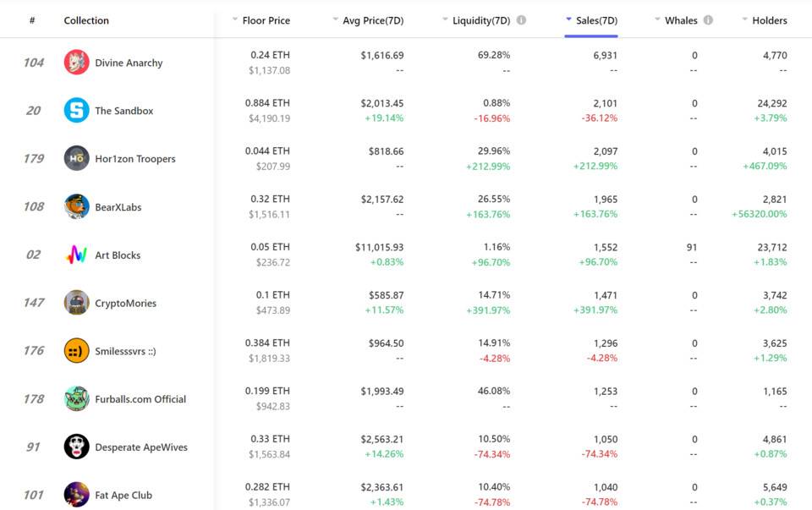The height and width of the screenshot is (510, 812).
Task: Click the Desperate ApeWives skull avatar
Action: click(x=77, y=447)
